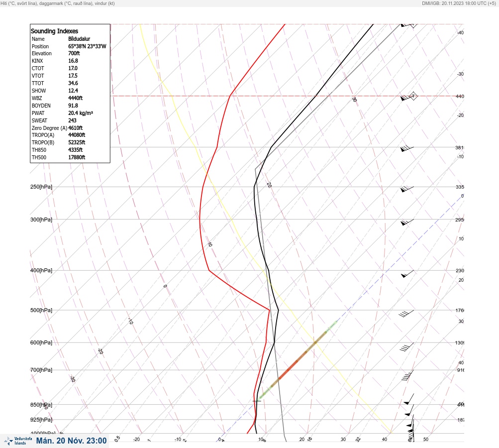Click the '500[hPa]' pressure label
This screenshot has height=448, width=499.
pyautogui.click(x=41, y=310)
